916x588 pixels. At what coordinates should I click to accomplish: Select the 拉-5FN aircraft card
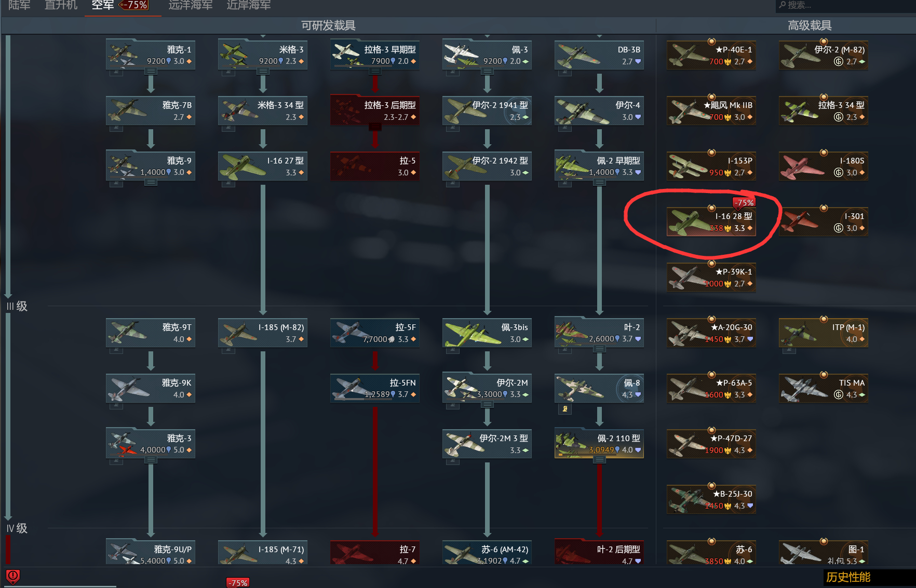click(375, 388)
